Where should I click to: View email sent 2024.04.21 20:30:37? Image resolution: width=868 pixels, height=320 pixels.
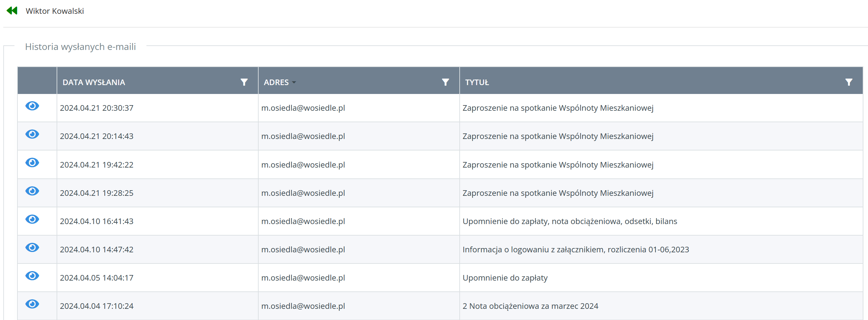tap(32, 106)
